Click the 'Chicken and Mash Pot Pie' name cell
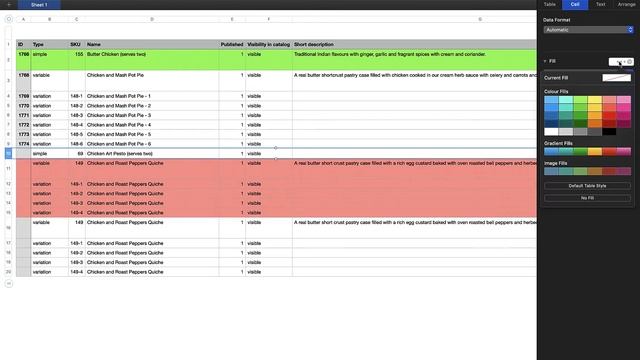 (x=152, y=80)
